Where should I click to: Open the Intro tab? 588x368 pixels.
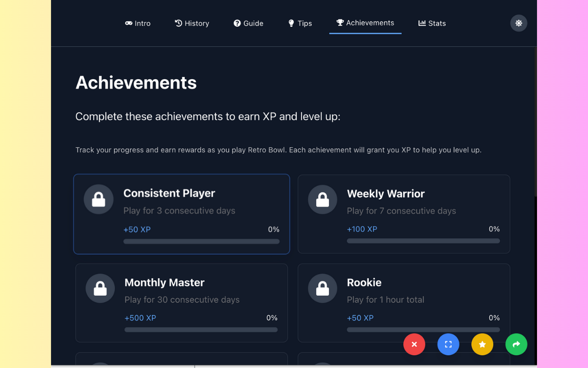(x=138, y=23)
